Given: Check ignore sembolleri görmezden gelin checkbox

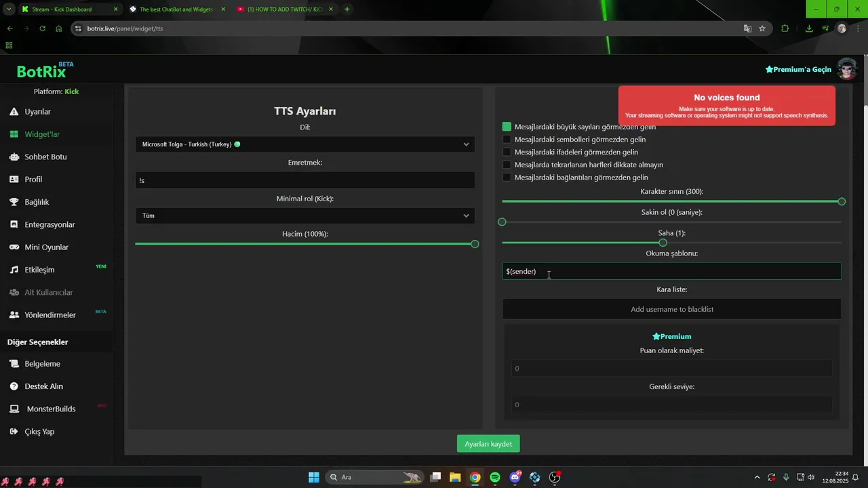Looking at the screenshot, I should point(507,140).
